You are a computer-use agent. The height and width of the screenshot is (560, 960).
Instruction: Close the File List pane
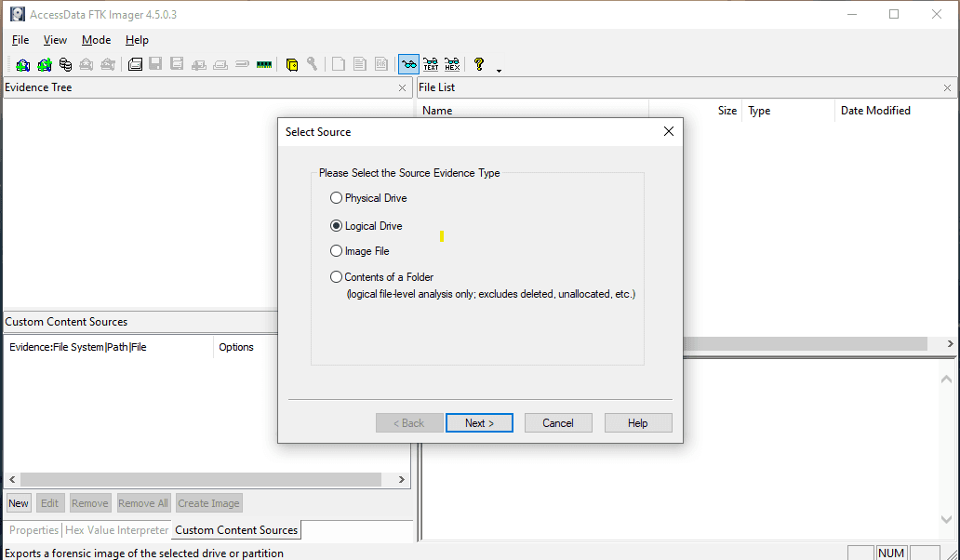(947, 88)
